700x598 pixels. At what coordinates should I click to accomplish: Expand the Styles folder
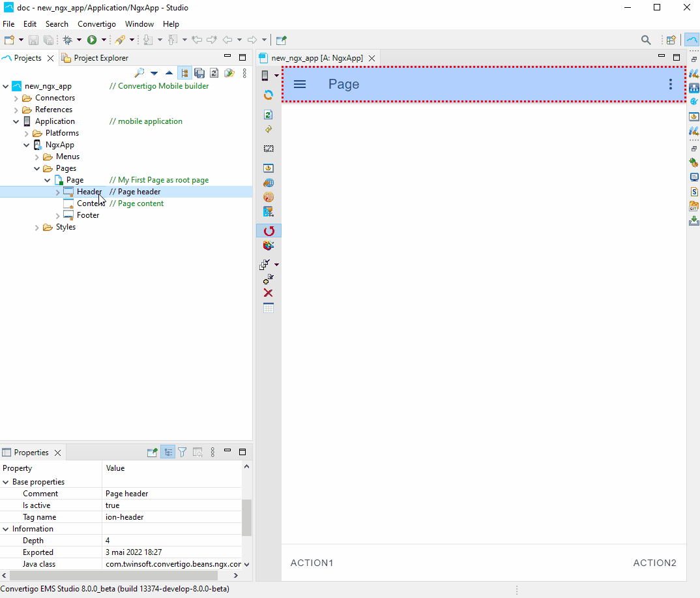click(x=37, y=228)
